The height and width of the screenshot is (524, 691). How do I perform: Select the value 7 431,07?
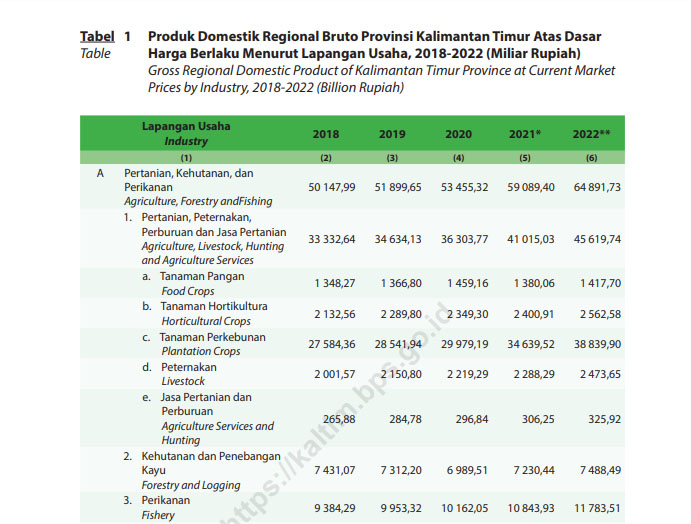(x=335, y=470)
